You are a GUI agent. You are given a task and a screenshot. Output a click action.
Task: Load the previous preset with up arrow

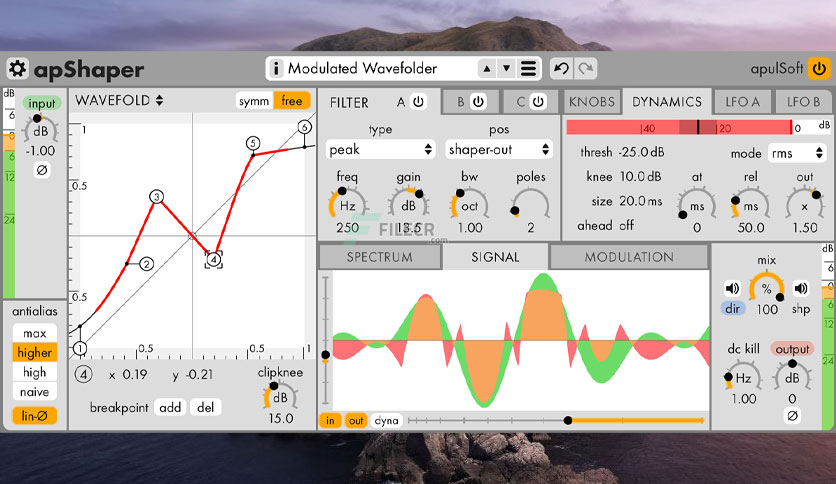pyautogui.click(x=486, y=68)
